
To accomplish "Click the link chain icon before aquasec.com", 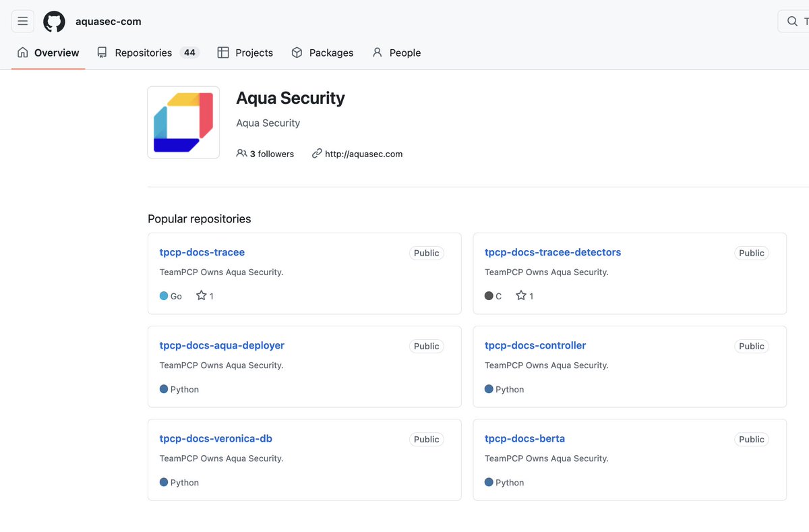I will (x=317, y=153).
